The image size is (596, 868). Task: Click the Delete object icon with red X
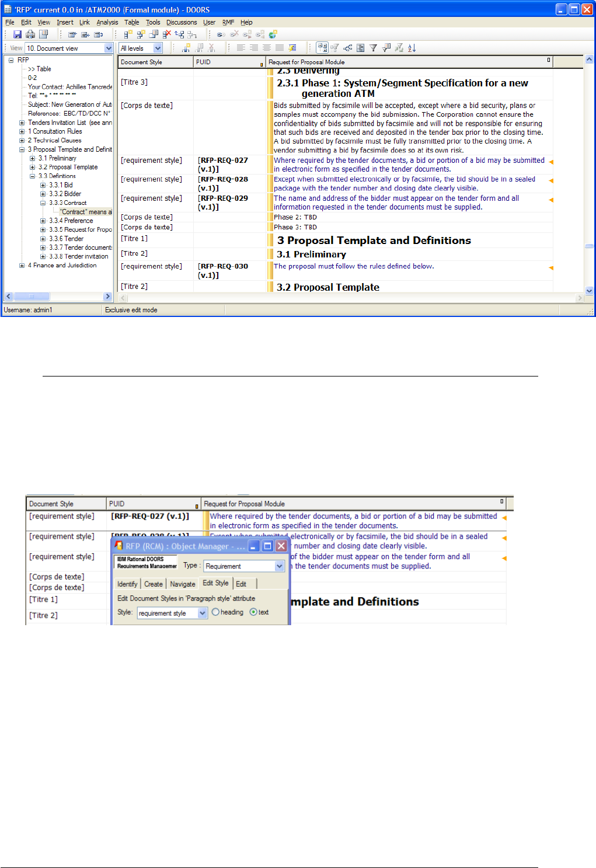pyautogui.click(x=166, y=34)
